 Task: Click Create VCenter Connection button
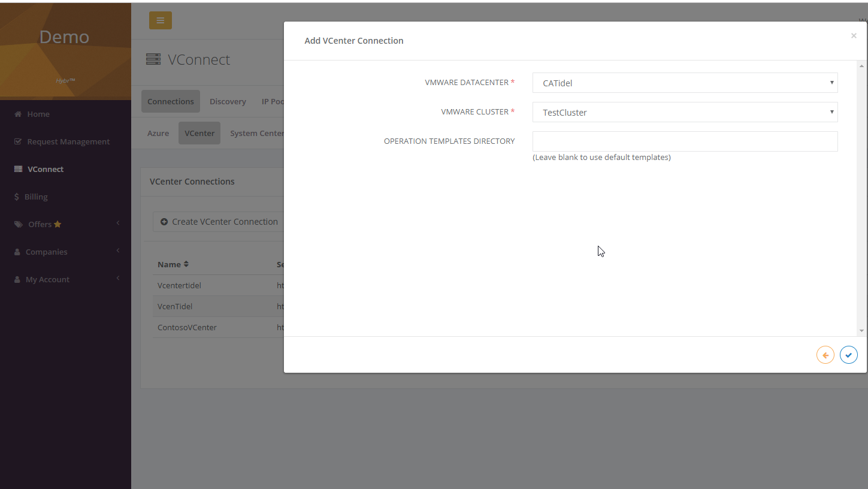[219, 222]
